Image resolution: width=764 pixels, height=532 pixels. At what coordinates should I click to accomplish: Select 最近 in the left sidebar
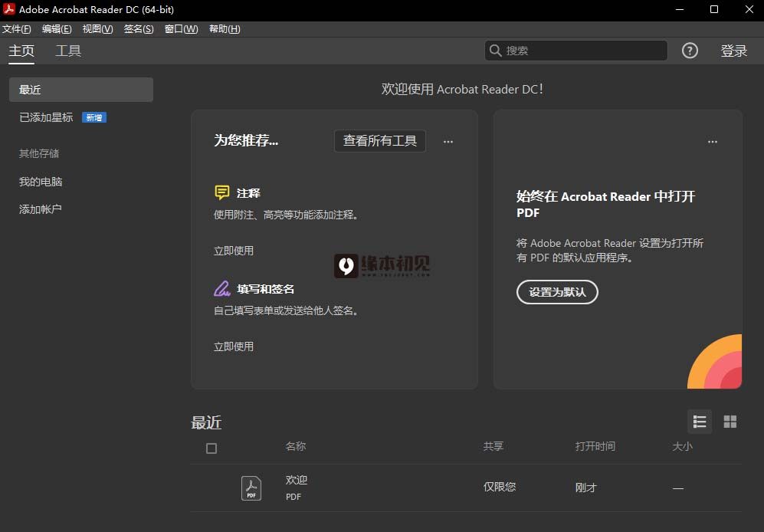[x=81, y=90]
